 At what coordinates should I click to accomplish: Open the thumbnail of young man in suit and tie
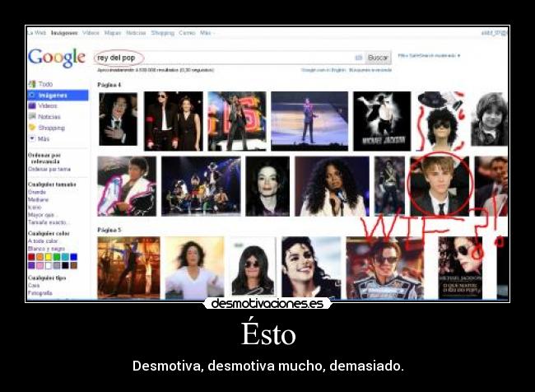pos(440,186)
